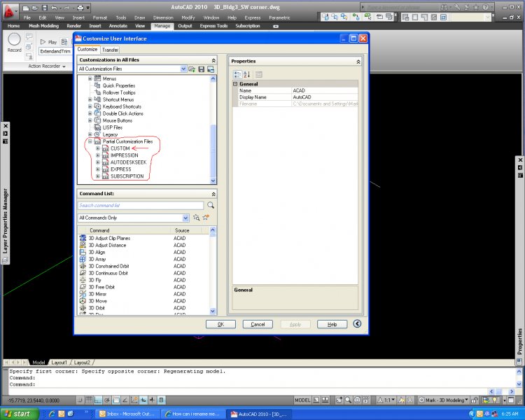Open the Parametric menu

(279, 17)
